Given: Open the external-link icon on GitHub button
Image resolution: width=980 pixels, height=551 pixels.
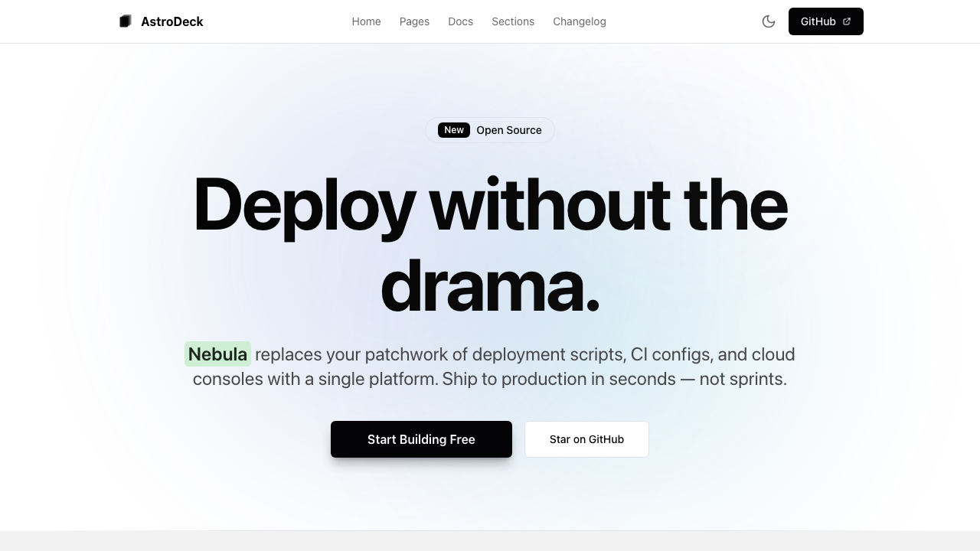Looking at the screenshot, I should [845, 21].
